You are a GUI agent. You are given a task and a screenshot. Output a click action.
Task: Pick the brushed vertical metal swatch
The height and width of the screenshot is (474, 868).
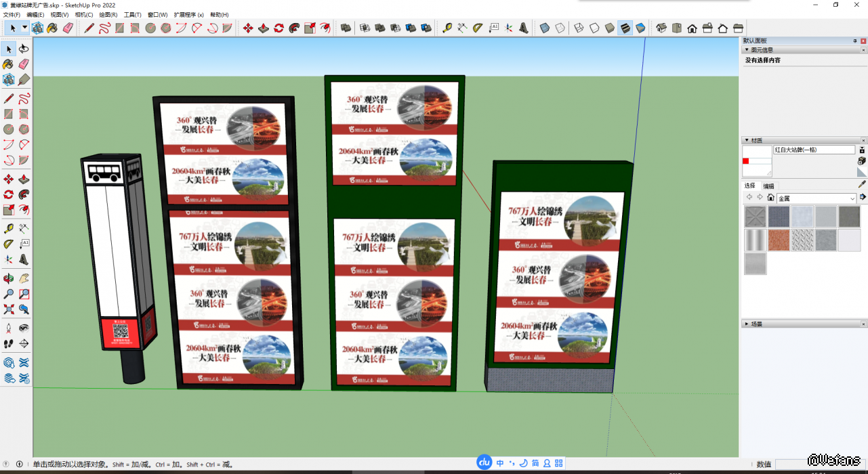pyautogui.click(x=755, y=240)
